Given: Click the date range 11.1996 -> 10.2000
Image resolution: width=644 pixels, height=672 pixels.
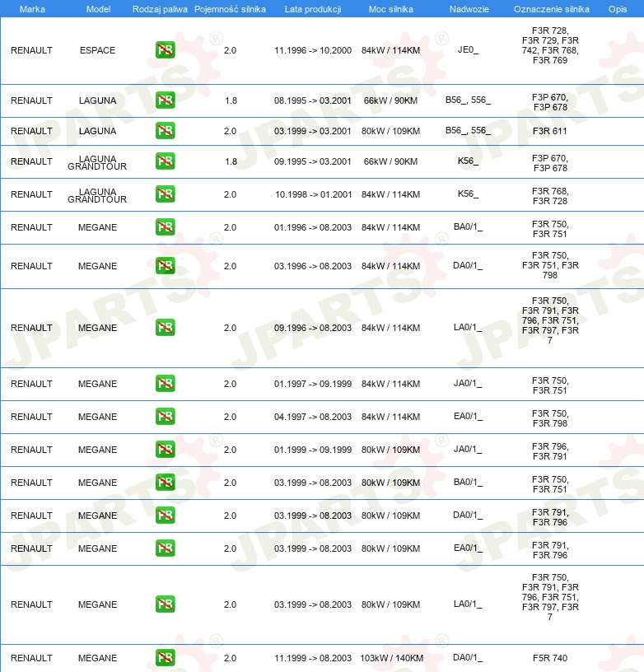Looking at the screenshot, I should [x=313, y=50].
